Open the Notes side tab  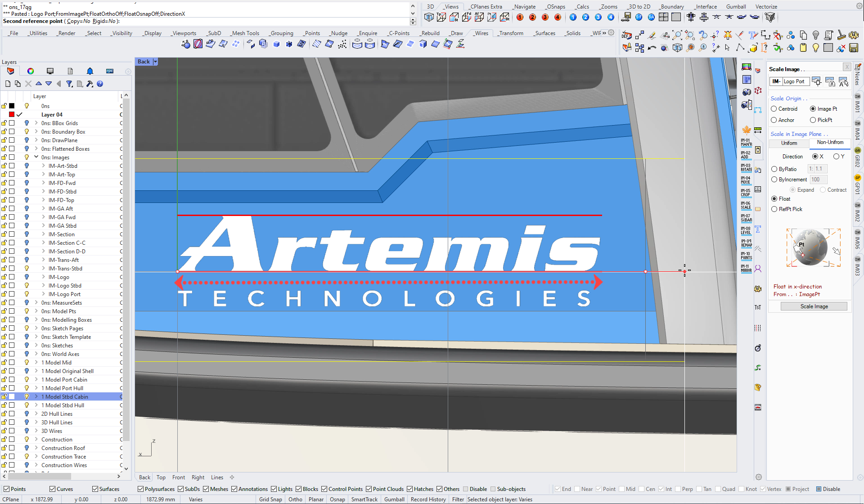coord(857,75)
